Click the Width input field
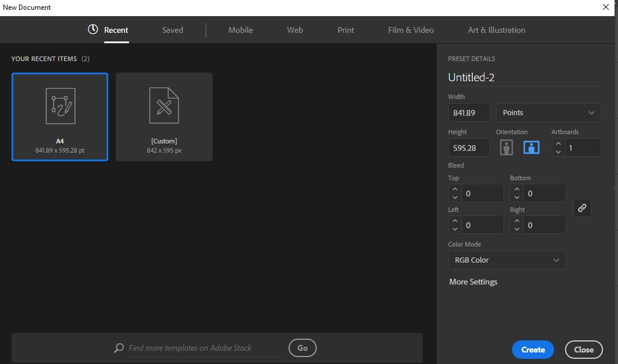 [x=469, y=113]
